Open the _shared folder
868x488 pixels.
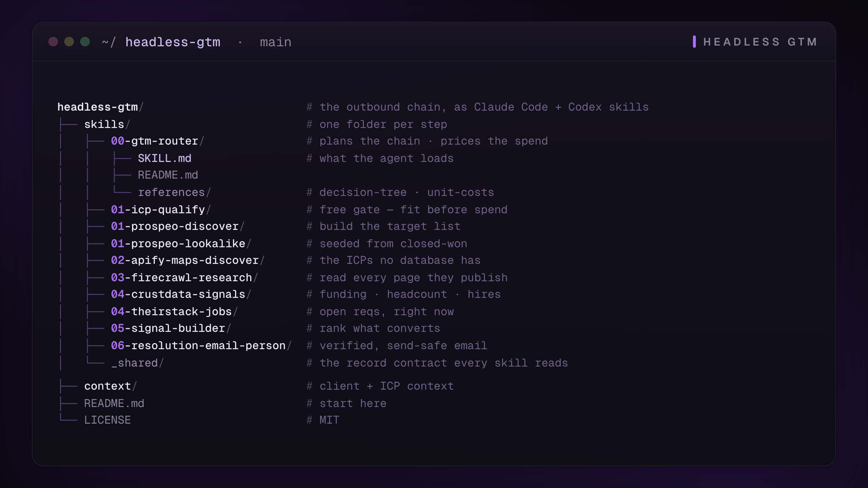(137, 363)
